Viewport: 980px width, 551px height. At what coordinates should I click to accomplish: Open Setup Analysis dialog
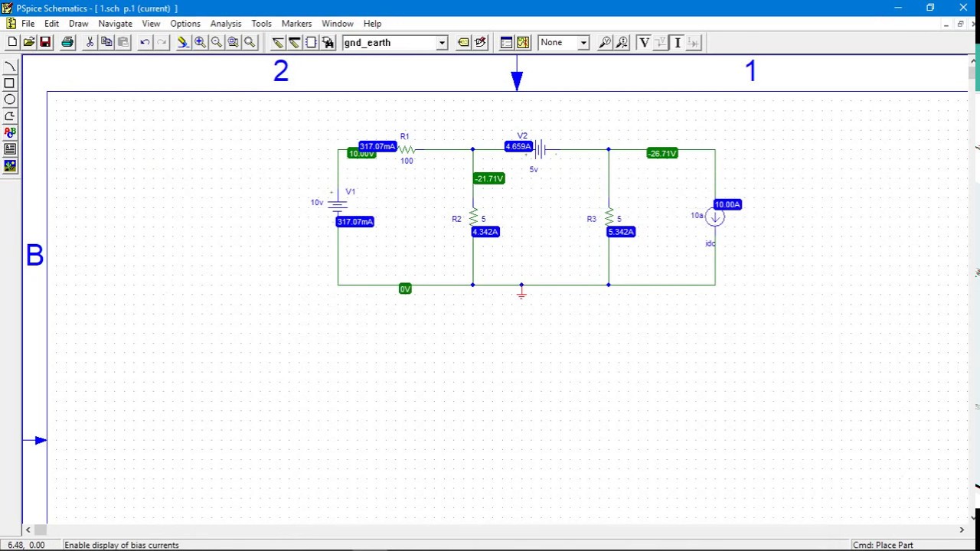click(506, 43)
